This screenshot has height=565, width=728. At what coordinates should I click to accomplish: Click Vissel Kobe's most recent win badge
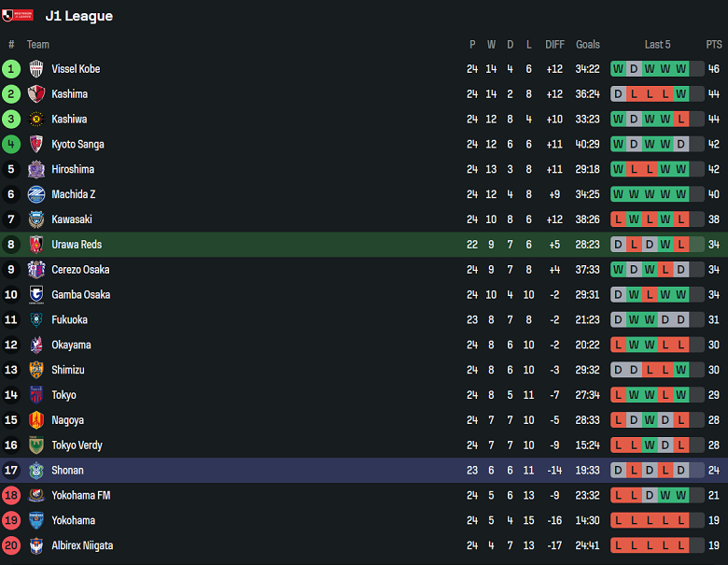(681, 69)
